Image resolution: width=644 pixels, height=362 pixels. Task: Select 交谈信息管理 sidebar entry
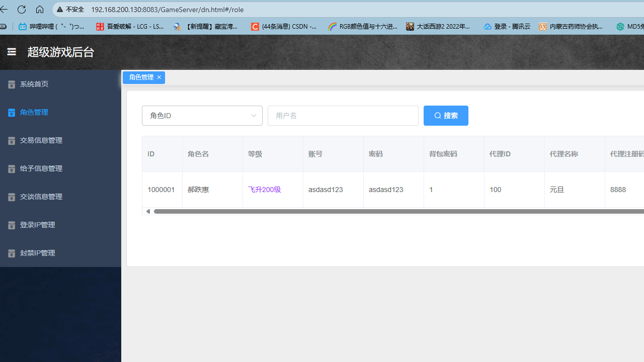[41, 197]
